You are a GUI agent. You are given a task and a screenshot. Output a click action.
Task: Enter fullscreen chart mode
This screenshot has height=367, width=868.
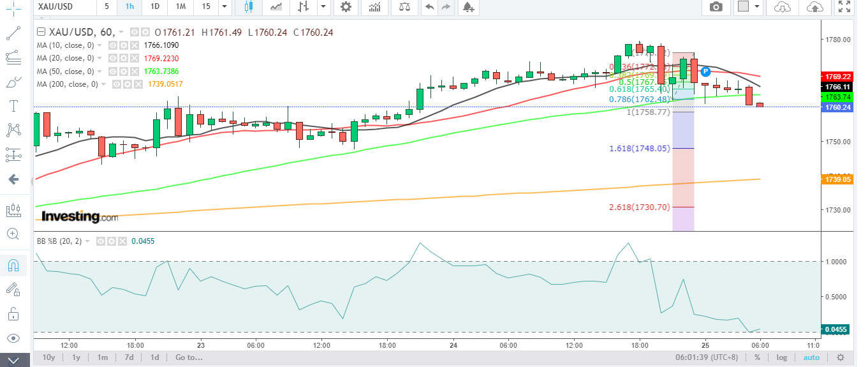pyautogui.click(x=844, y=7)
